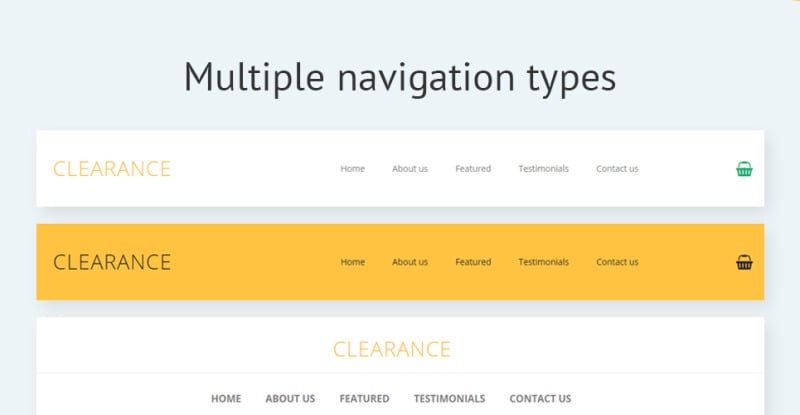Click the uppercase CONTACT US item
The width and height of the screenshot is (800, 415).
click(x=540, y=399)
